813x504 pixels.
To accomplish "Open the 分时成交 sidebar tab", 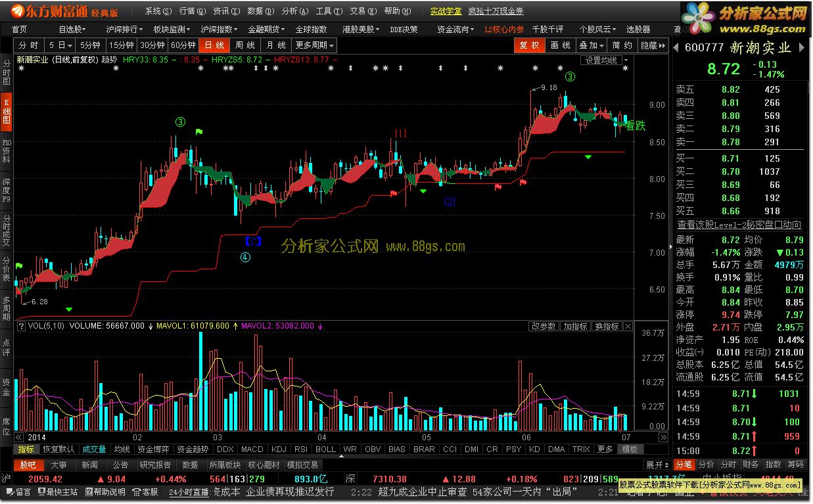I will 7,231.
